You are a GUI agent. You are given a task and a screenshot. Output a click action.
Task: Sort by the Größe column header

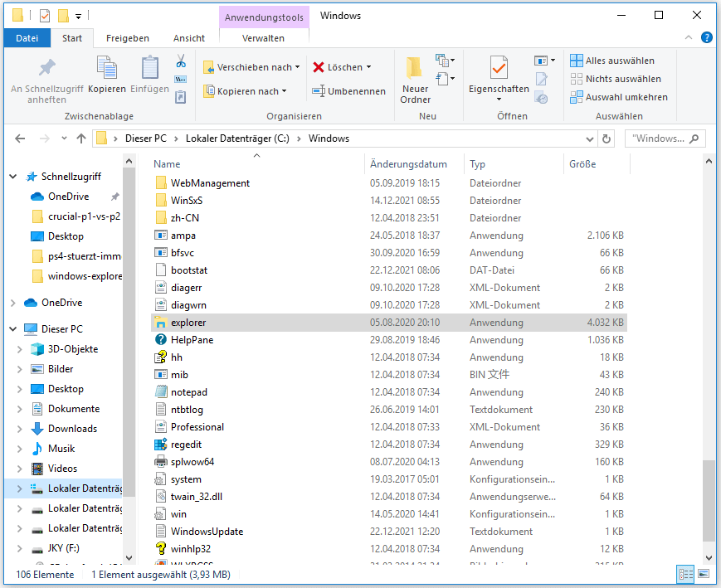[x=582, y=164]
